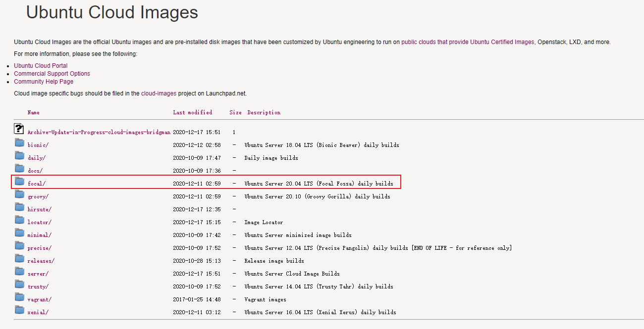Click the Precise Pangolin END OF LIFE description

click(x=378, y=248)
